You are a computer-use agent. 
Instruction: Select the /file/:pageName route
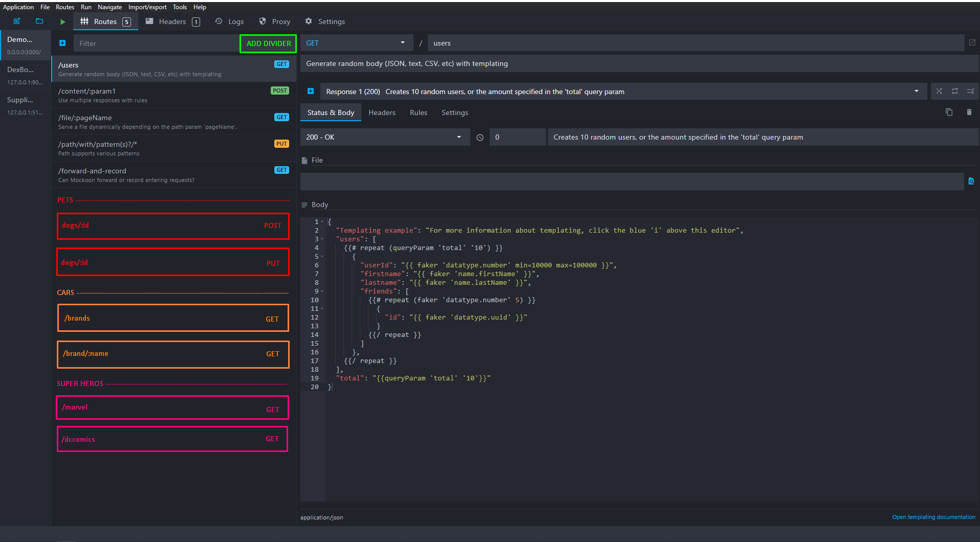[x=173, y=122]
